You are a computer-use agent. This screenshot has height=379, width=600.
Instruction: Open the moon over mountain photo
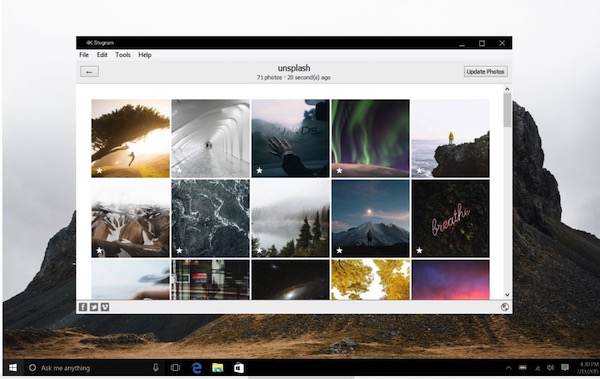(370, 219)
